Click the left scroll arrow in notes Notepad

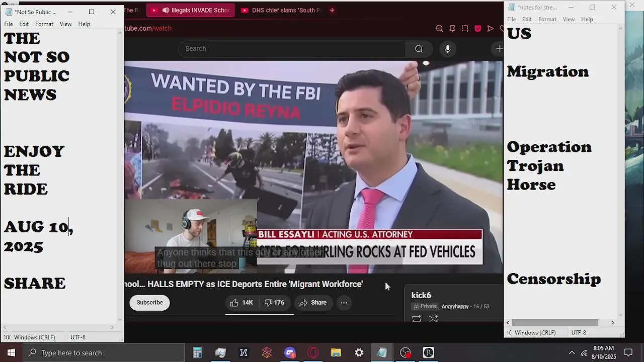coord(508,323)
